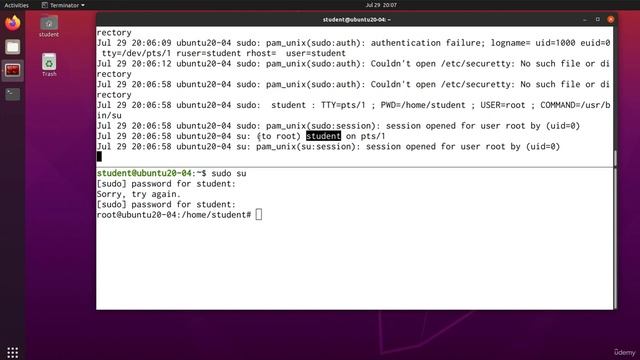The width and height of the screenshot is (640, 360).
Task: Click the root prompt in the lower pane
Action: click(x=174, y=215)
